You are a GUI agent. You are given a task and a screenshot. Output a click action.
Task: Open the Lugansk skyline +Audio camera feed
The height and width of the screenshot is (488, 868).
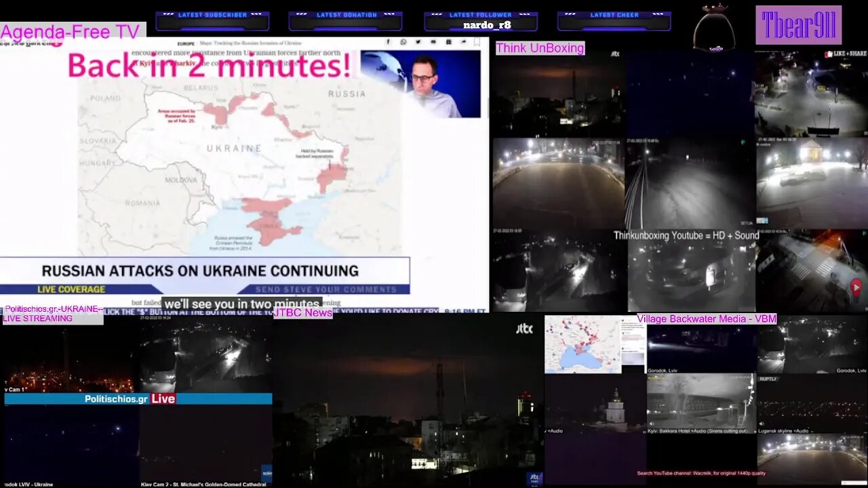click(x=812, y=403)
